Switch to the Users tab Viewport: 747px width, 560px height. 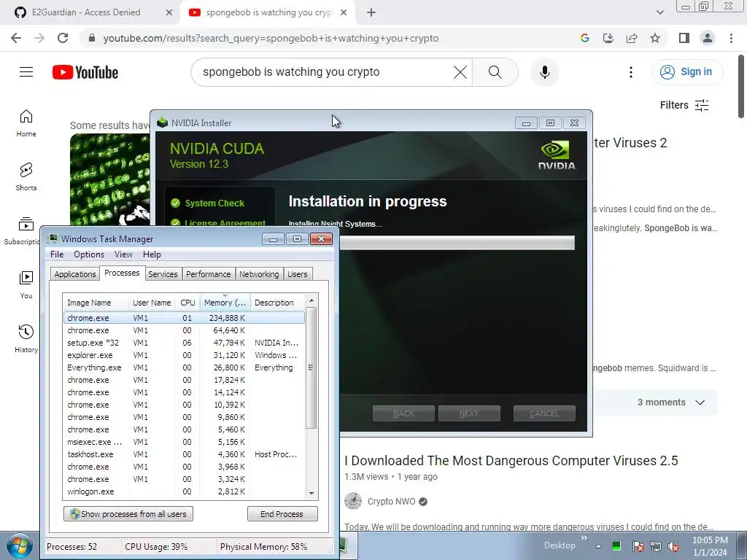coord(298,274)
